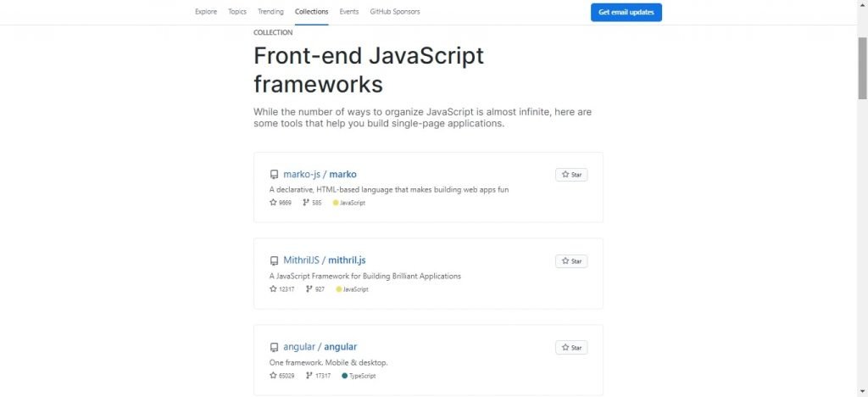The width and height of the screenshot is (868, 397).
Task: Open the bold angular repository name link
Action: 341,347
